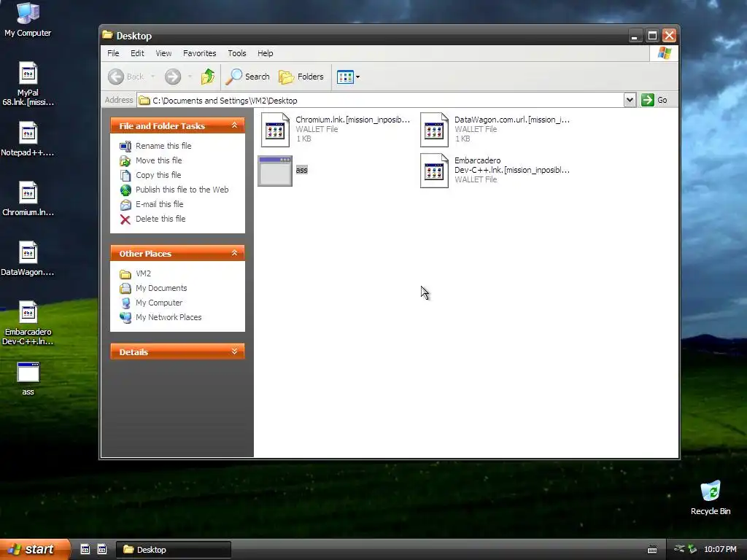The image size is (747, 560).
Task: Open the Help menu
Action: coord(266,53)
